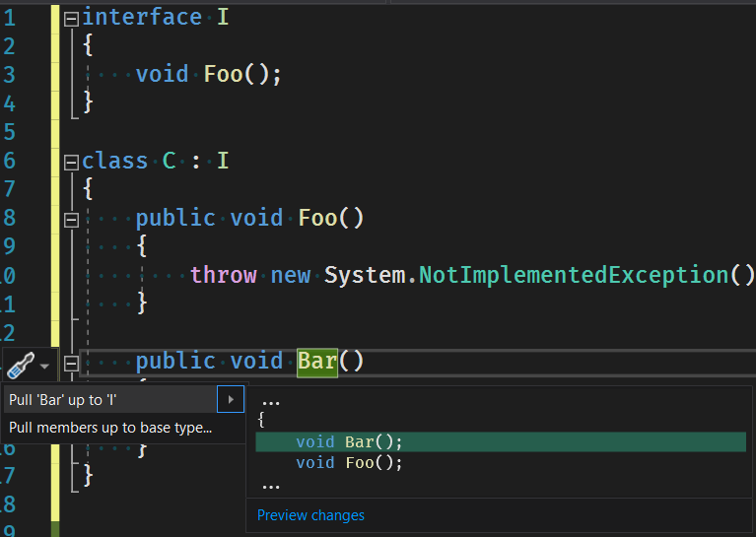Open the Preview changes link

point(310,515)
